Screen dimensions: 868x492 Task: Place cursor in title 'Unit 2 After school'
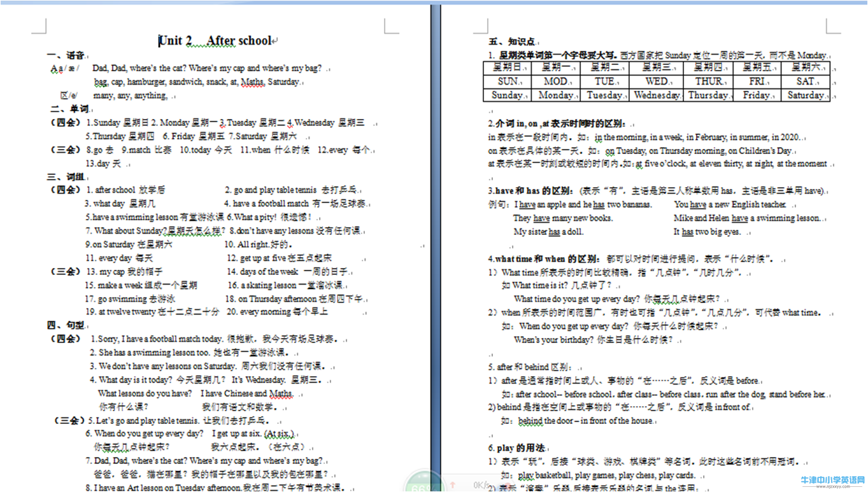[x=215, y=41]
